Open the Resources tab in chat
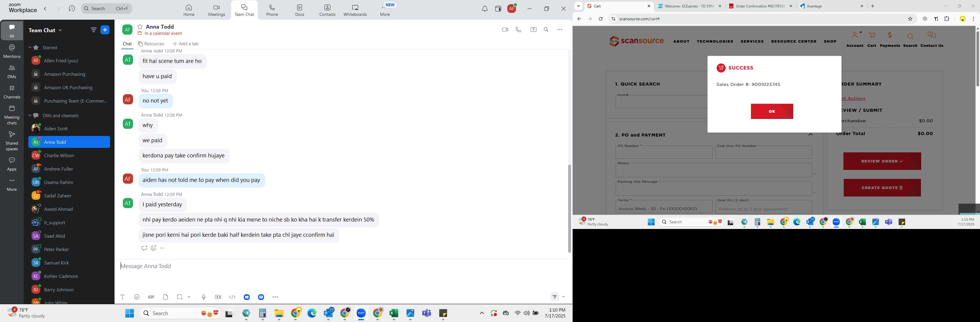This screenshot has width=980, height=322. coord(151,44)
